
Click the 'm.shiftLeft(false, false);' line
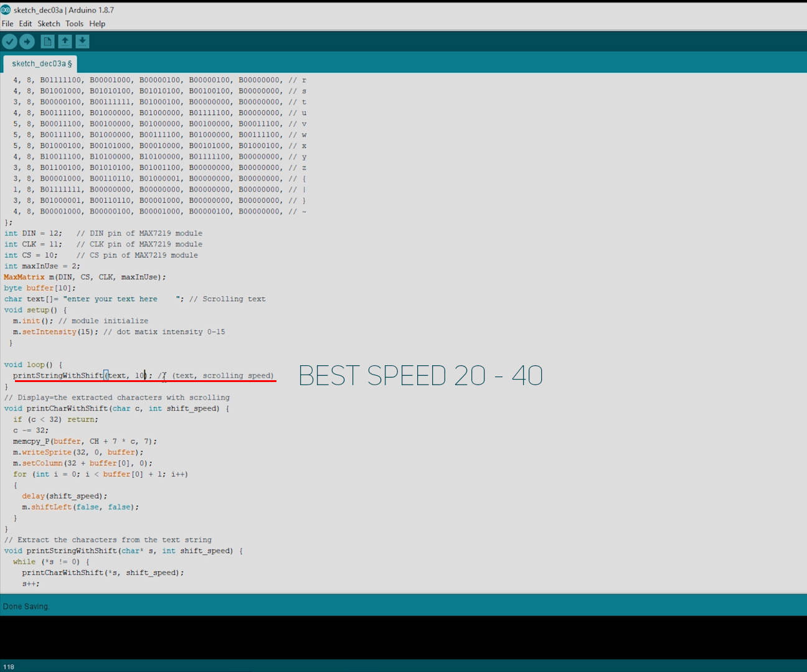[x=80, y=507]
